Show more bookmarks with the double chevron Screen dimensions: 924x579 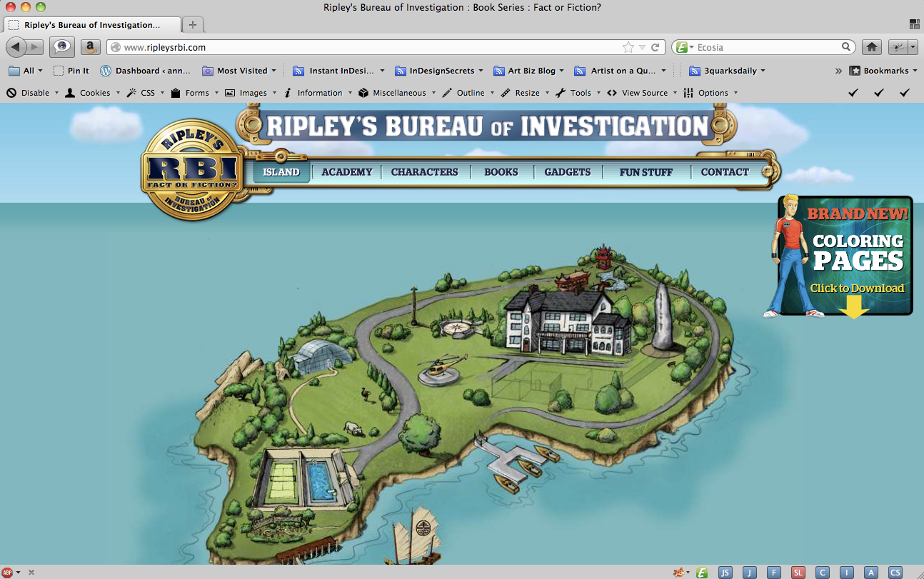(838, 71)
